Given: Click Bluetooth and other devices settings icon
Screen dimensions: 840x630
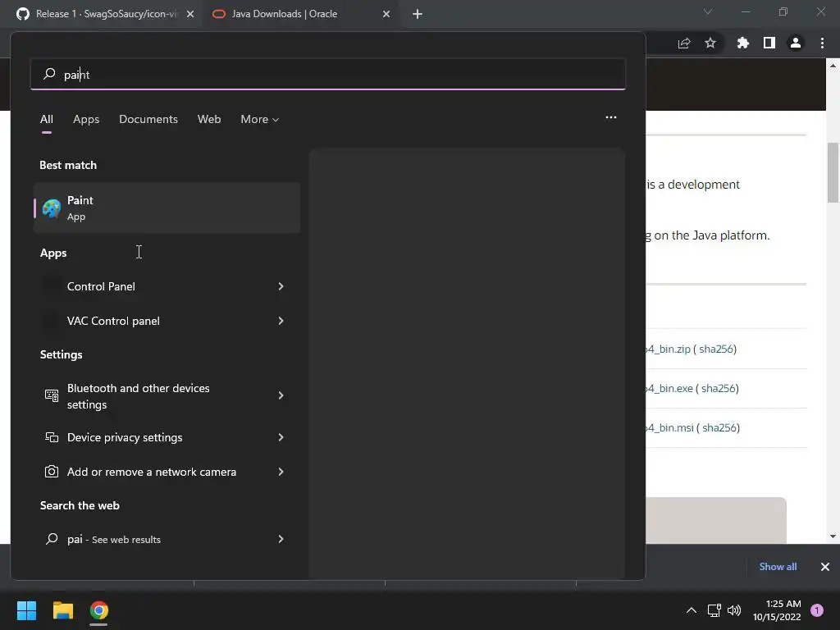Looking at the screenshot, I should [x=52, y=395].
